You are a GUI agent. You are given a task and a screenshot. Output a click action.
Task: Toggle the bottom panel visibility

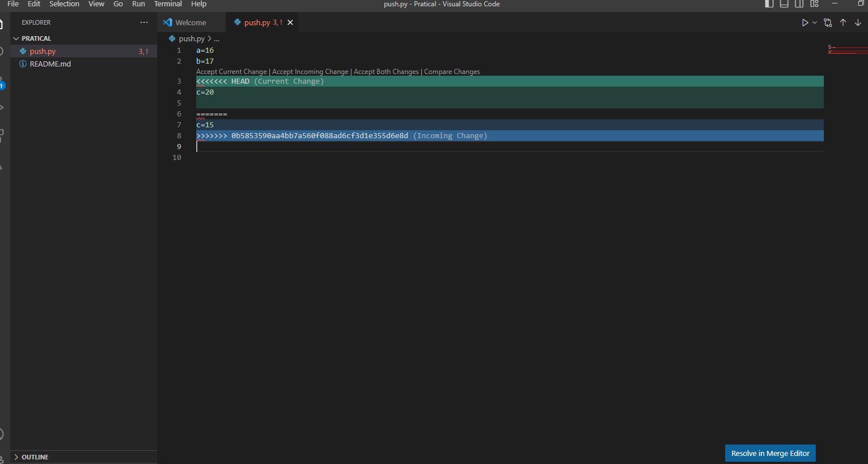(784, 4)
